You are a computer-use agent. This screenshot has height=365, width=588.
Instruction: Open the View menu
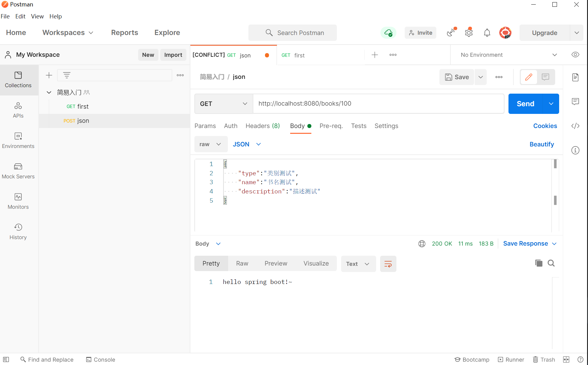click(x=37, y=16)
